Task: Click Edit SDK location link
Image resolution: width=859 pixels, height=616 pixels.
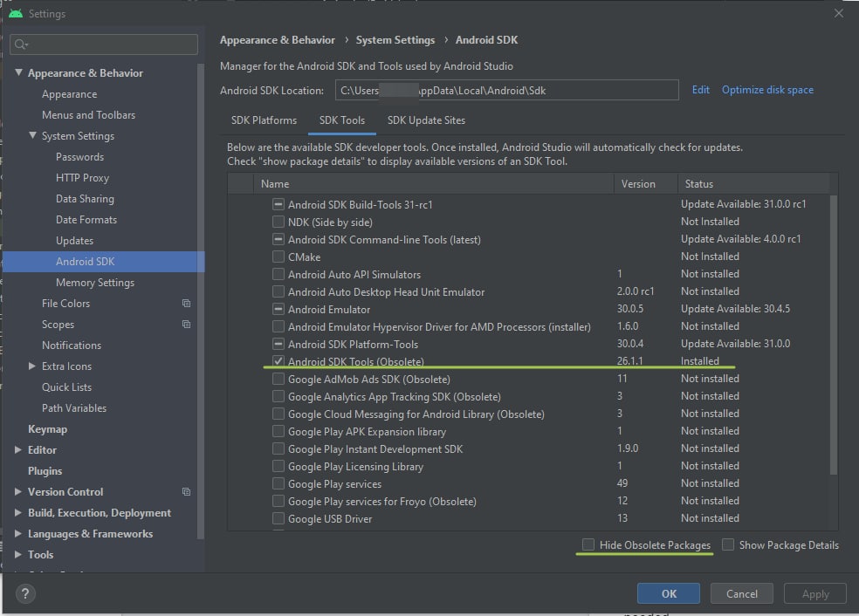Action: 701,90
